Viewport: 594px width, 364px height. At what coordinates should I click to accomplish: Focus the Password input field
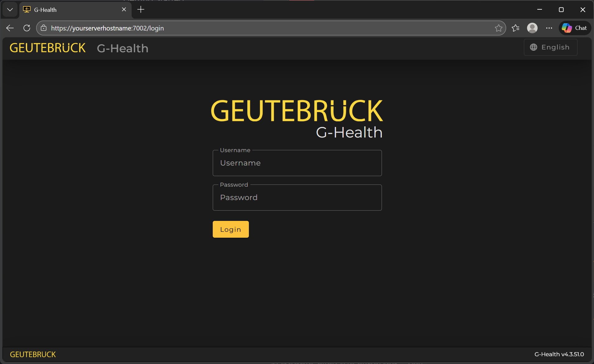coord(297,198)
